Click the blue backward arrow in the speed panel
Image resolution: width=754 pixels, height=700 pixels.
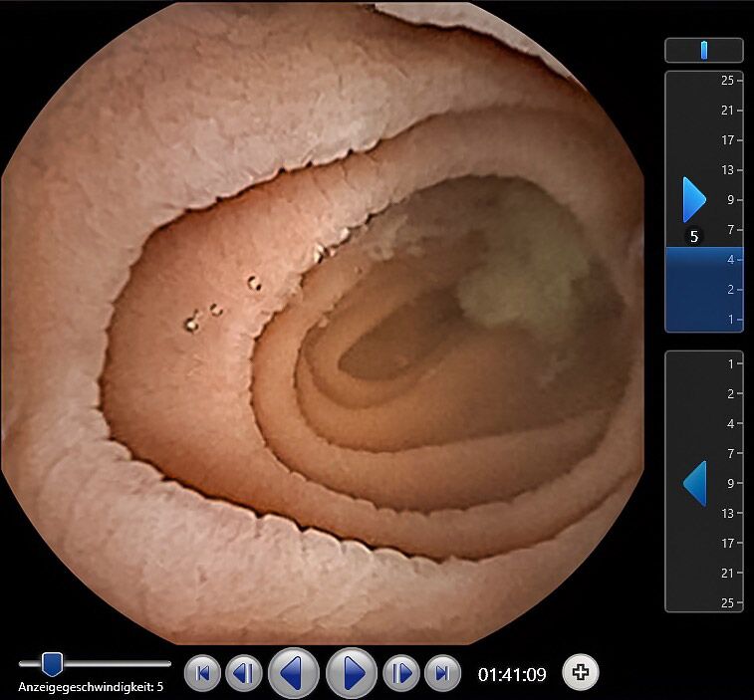tap(694, 484)
